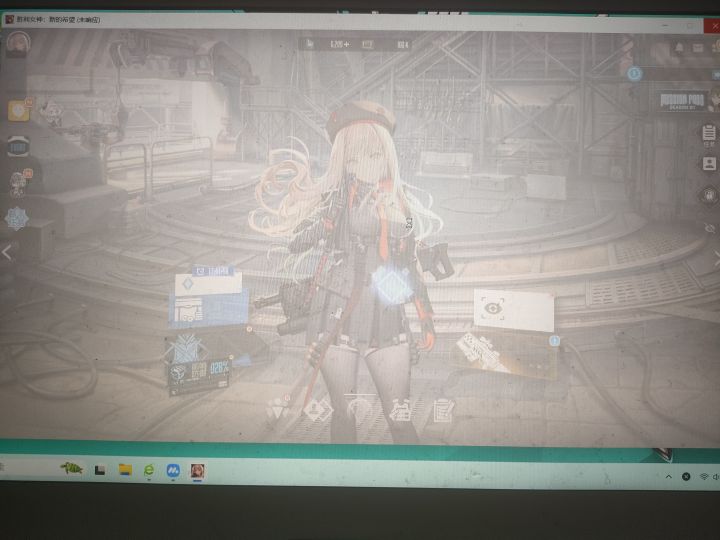The height and width of the screenshot is (540, 720).
Task: Open the black terminal icon in taskbar
Action: (x=100, y=470)
